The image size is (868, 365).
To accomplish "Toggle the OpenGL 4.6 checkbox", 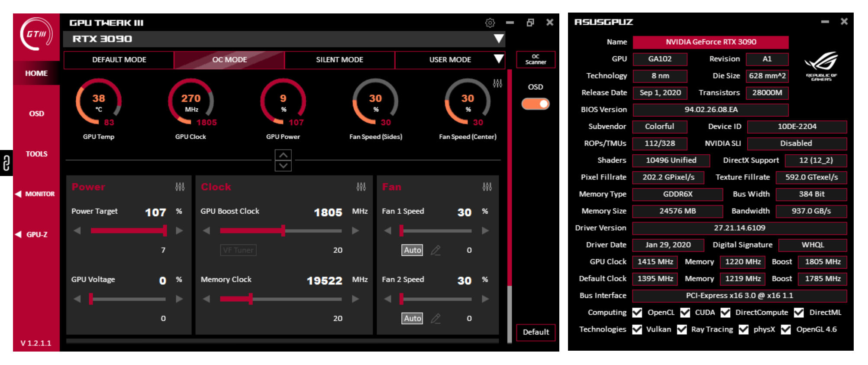I will pyautogui.click(x=786, y=329).
